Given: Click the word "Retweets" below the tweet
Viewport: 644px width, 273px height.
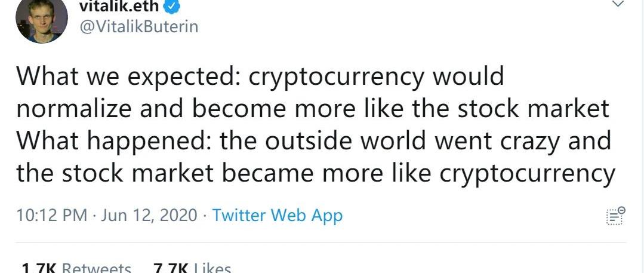Looking at the screenshot, I should click(96, 268).
